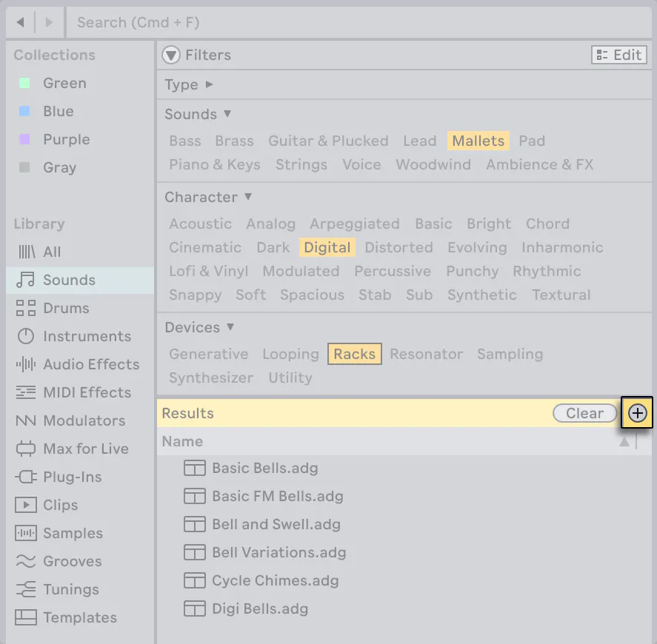Viewport: 657px width, 644px height.
Task: Open Grooves wavy icon
Action: coord(26,561)
